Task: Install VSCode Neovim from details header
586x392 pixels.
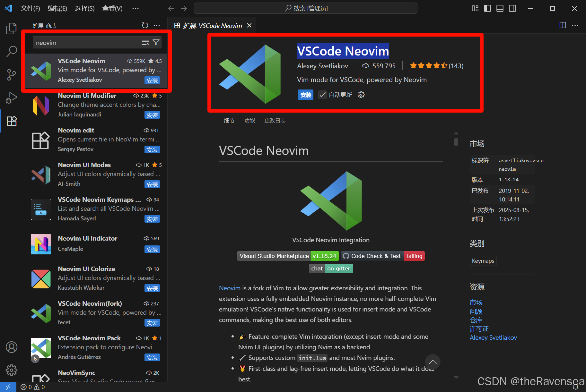Action: [306, 95]
